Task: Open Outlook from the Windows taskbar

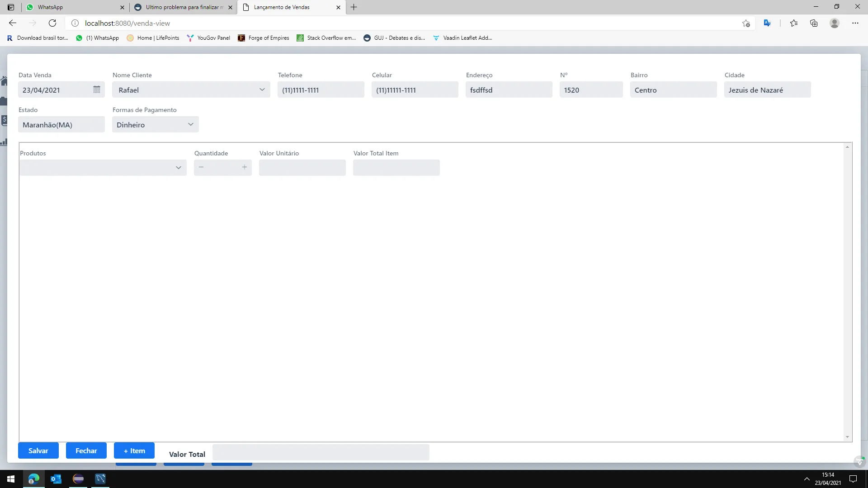Action: click(56, 479)
